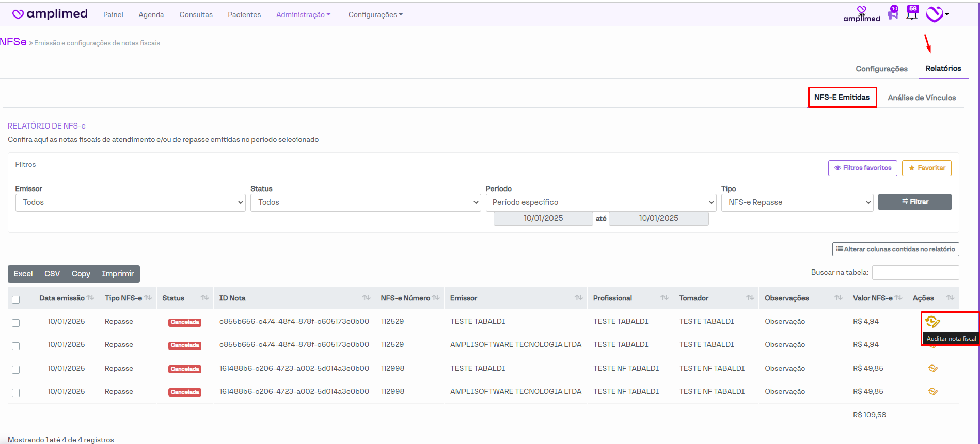
Task: Open the Configurações tab beside Relatórios
Action: coord(881,69)
